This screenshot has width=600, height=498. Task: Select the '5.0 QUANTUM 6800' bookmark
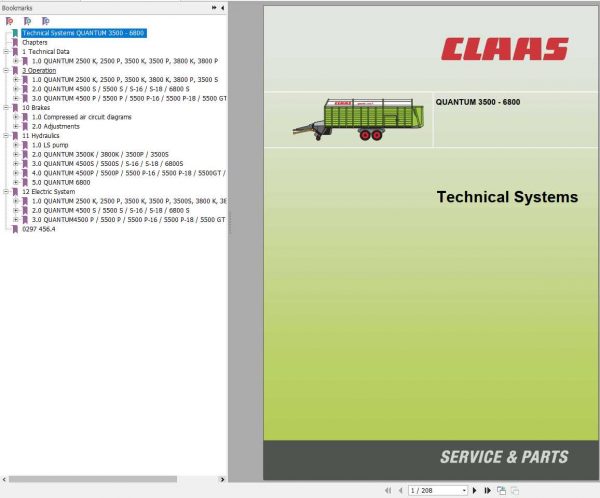(x=61, y=182)
